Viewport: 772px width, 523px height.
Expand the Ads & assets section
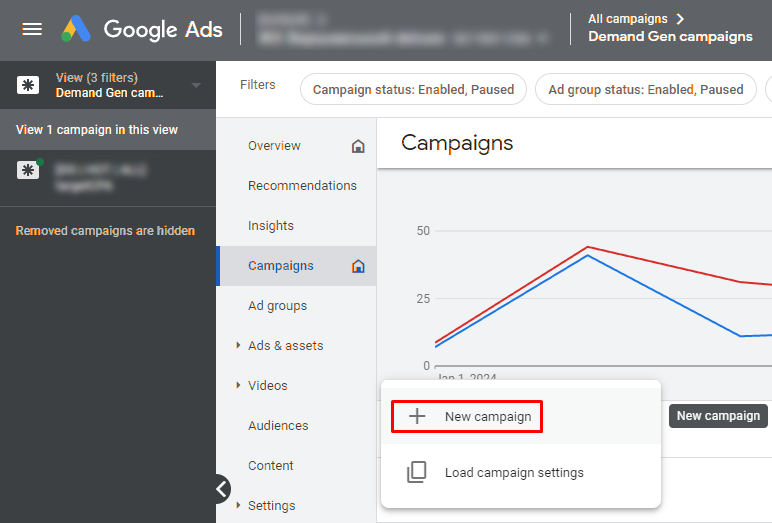coord(238,345)
